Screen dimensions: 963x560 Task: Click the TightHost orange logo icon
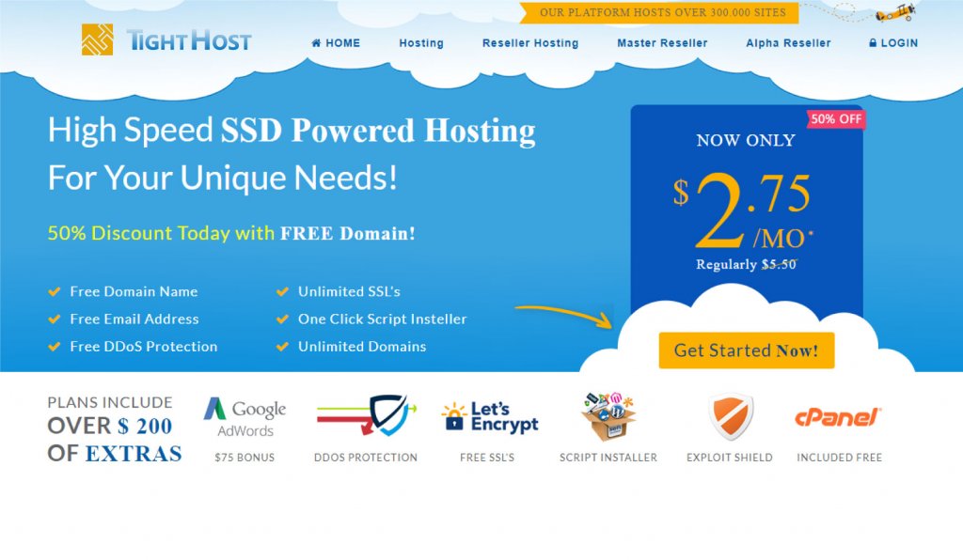click(97, 39)
